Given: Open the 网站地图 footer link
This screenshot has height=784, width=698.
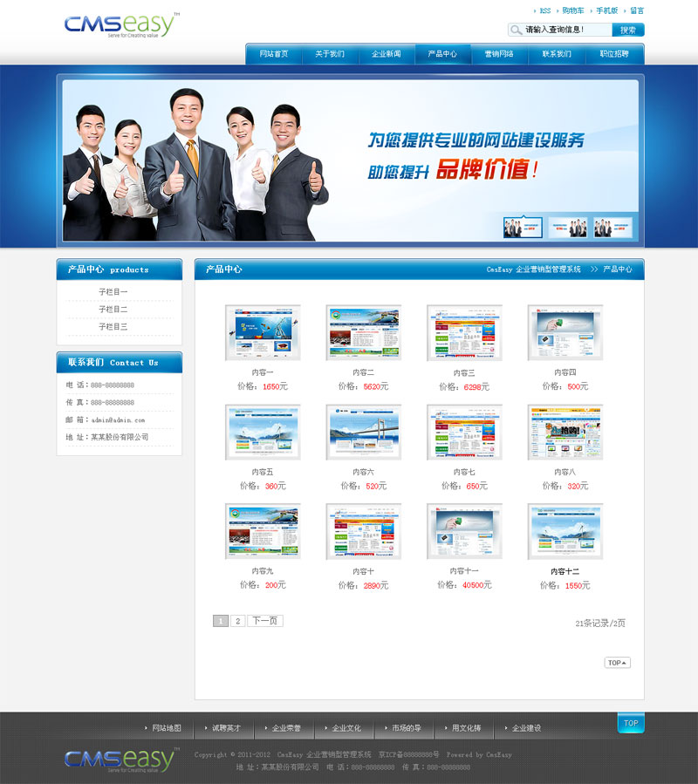Looking at the screenshot, I should 167,728.
